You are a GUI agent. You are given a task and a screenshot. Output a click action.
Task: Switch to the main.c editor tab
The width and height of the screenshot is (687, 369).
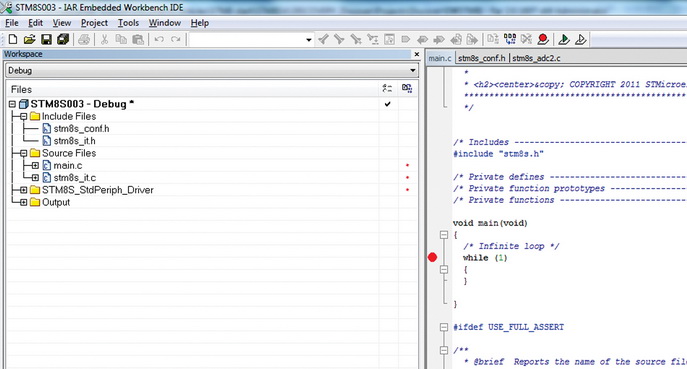pos(440,58)
